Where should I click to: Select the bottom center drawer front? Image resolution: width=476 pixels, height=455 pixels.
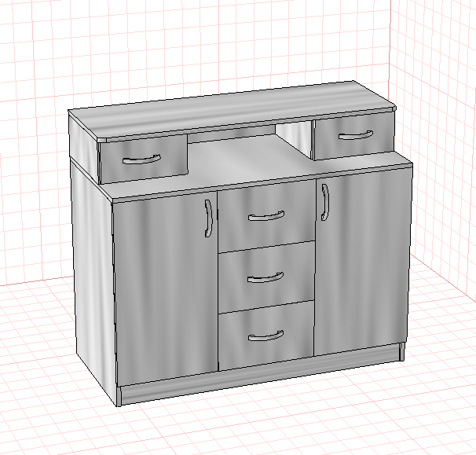point(266,336)
